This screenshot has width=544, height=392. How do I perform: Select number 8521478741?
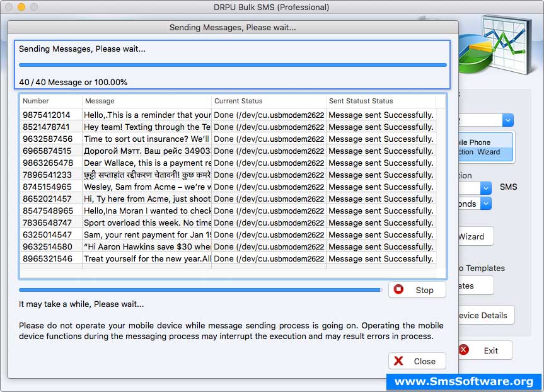47,127
